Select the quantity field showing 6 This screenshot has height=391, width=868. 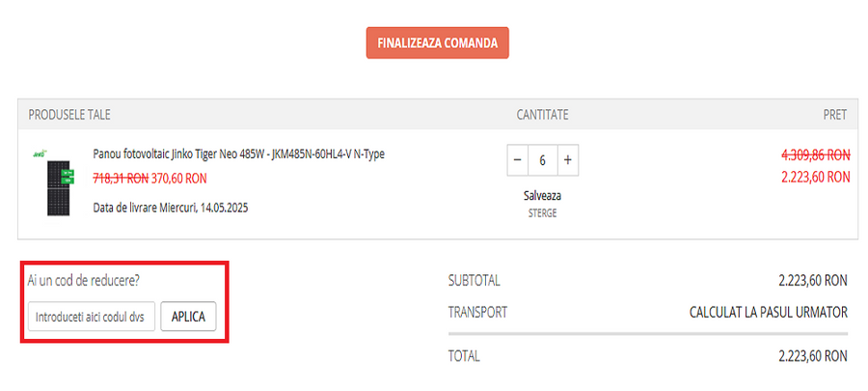(x=542, y=160)
